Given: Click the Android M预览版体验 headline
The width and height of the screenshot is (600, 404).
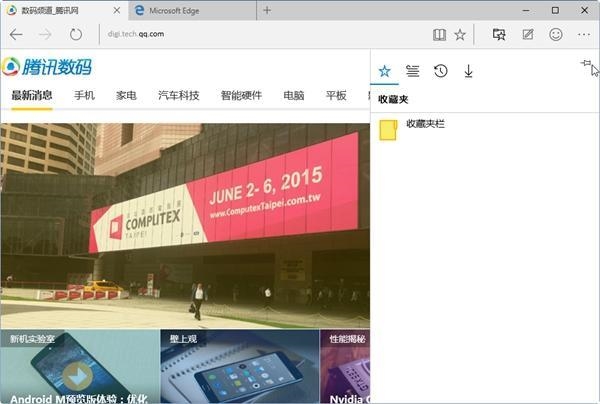Looking at the screenshot, I should tap(79, 399).
